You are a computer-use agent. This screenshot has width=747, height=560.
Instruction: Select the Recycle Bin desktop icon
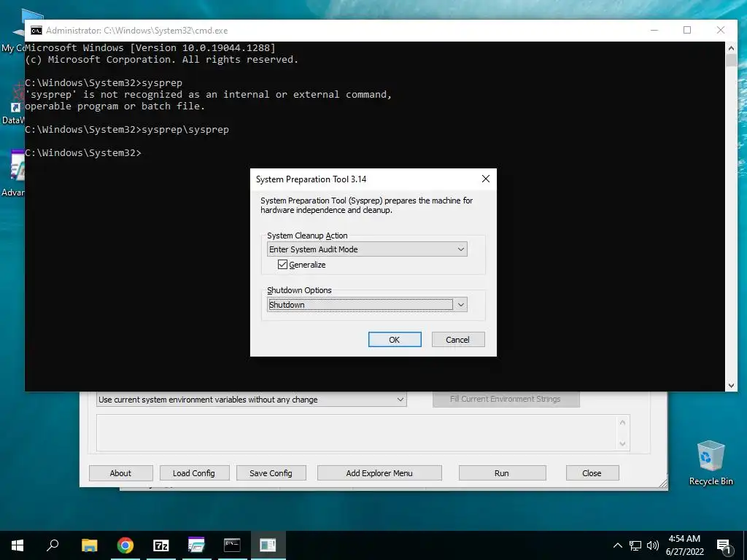tap(711, 462)
